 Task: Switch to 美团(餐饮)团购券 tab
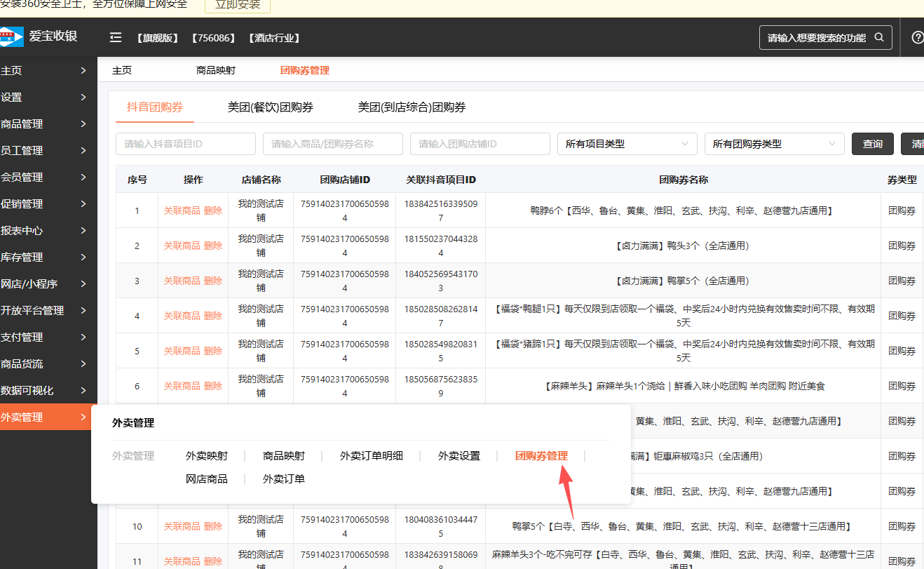click(x=270, y=107)
